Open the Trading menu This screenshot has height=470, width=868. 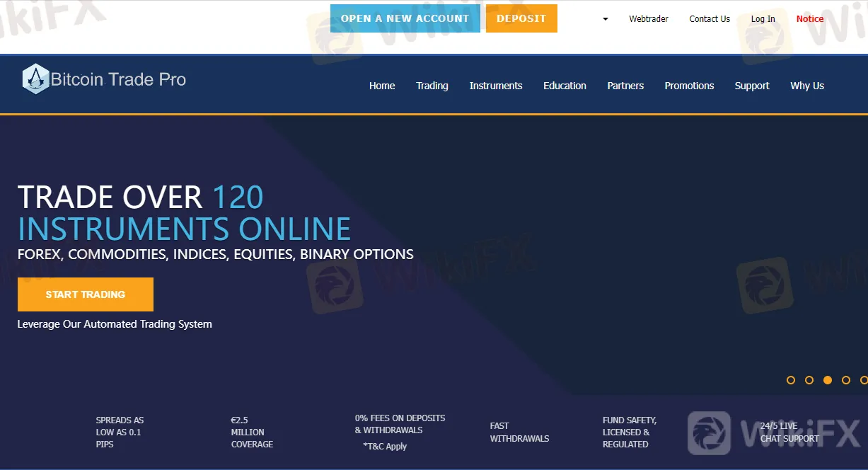click(x=432, y=86)
